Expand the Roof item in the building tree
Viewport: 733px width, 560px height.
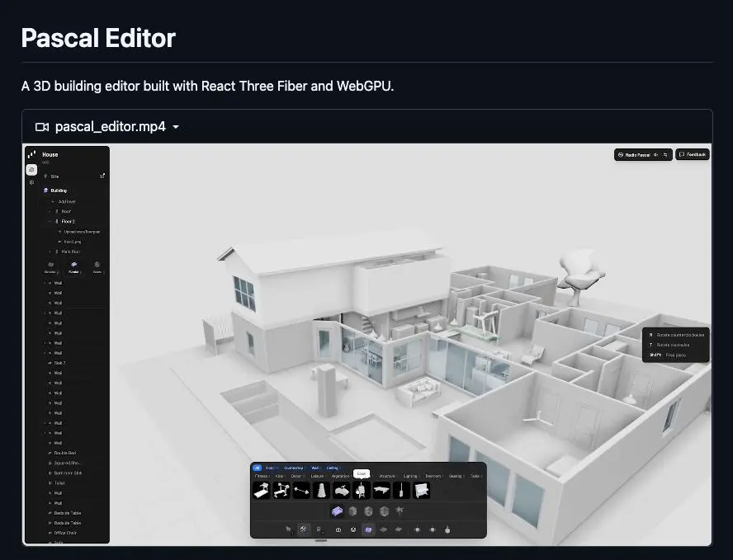pos(49,211)
